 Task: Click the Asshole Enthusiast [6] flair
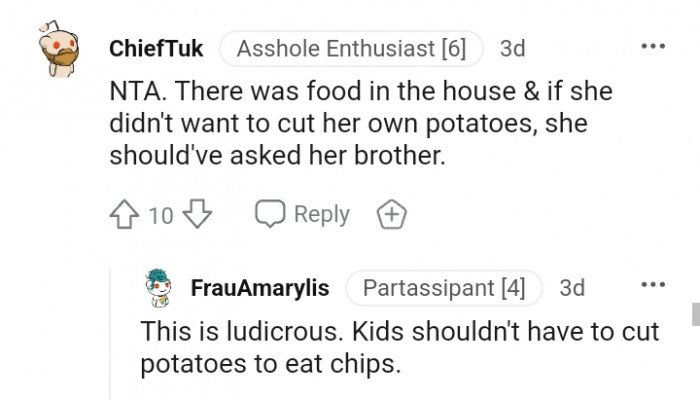(x=351, y=48)
